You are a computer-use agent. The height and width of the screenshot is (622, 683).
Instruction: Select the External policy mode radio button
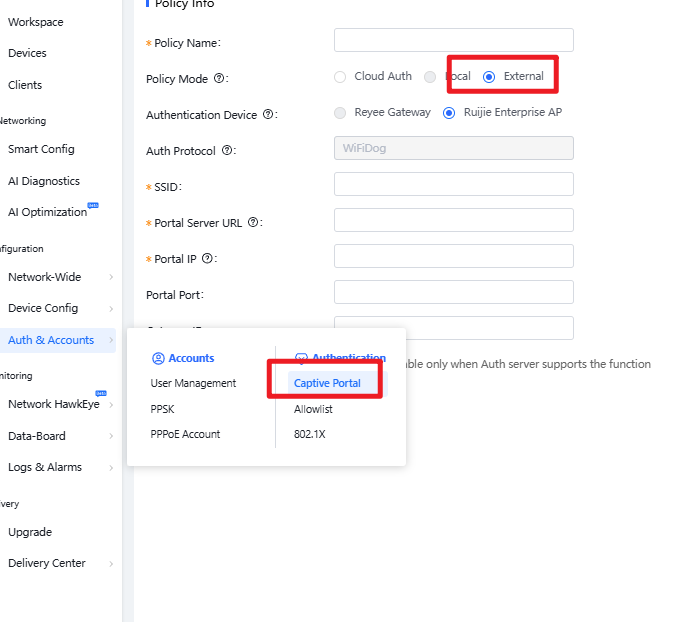click(489, 77)
